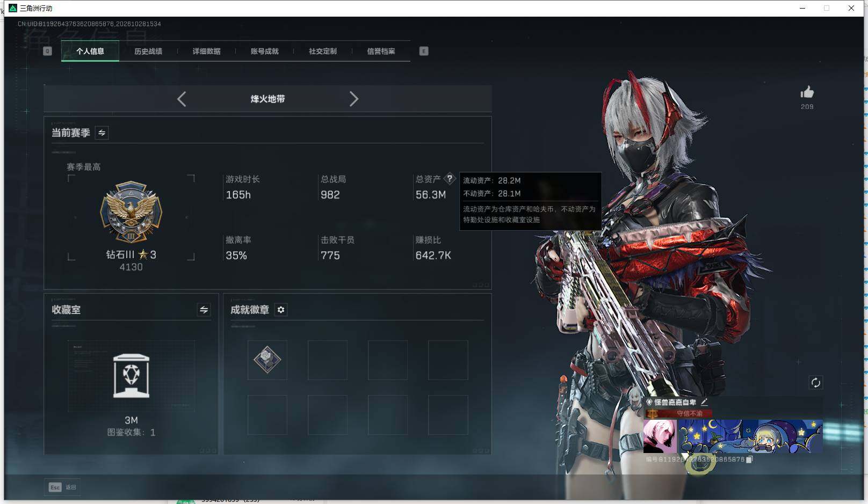Go to the 社交定制 tab
The height and width of the screenshot is (504, 868).
[322, 52]
